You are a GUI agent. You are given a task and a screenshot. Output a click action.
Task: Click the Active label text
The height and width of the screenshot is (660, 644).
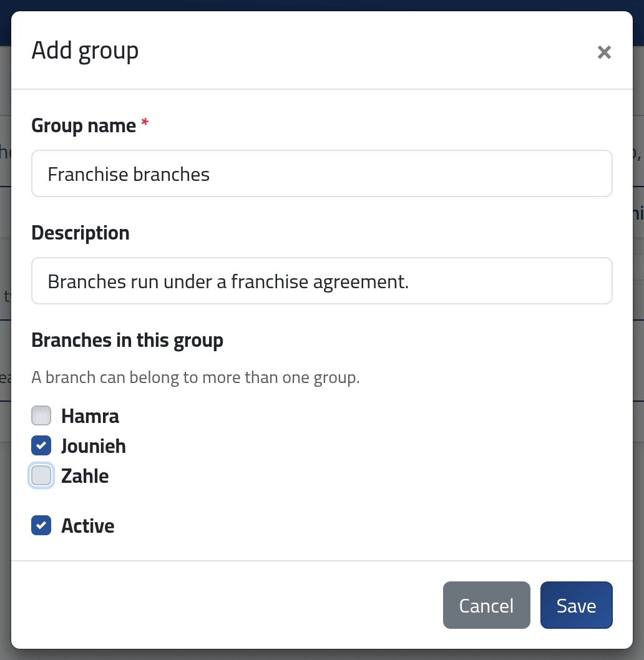click(87, 526)
